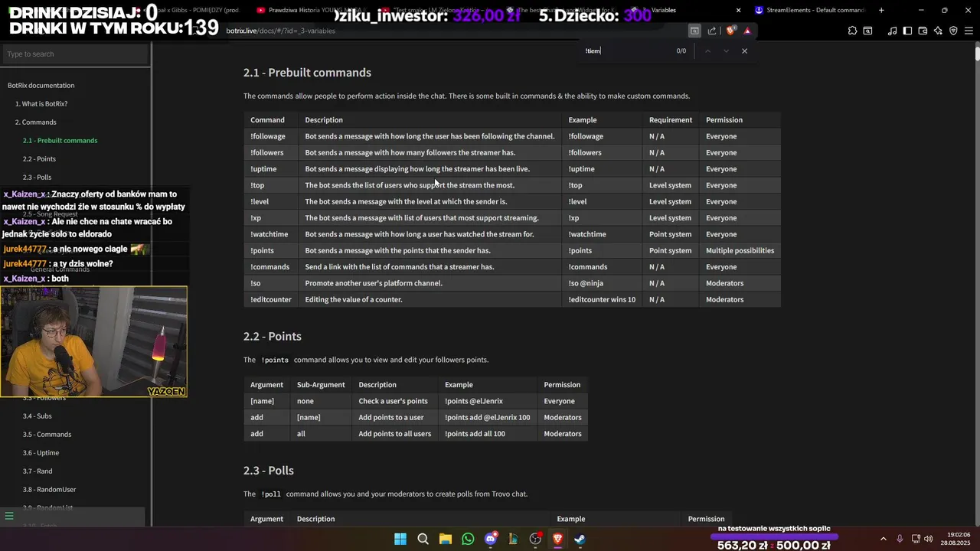Viewport: 980px width, 551px height.
Task: Open League of Legends taskbar icon
Action: point(513,539)
